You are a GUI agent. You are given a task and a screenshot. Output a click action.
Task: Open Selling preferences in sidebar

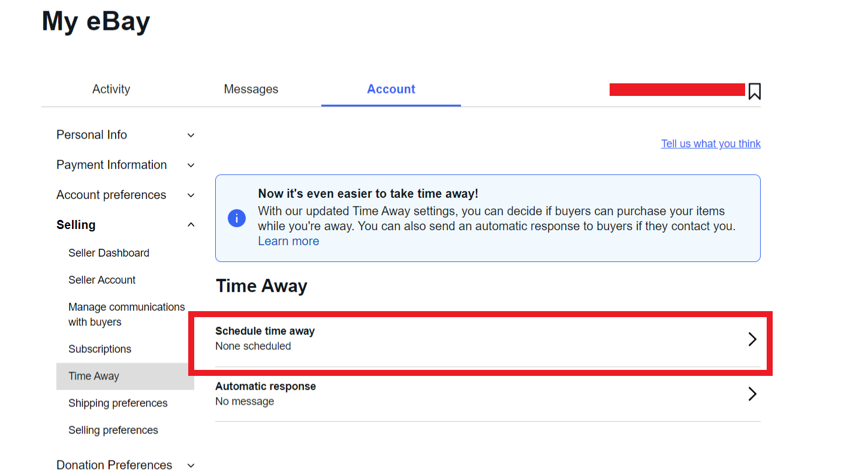(113, 430)
